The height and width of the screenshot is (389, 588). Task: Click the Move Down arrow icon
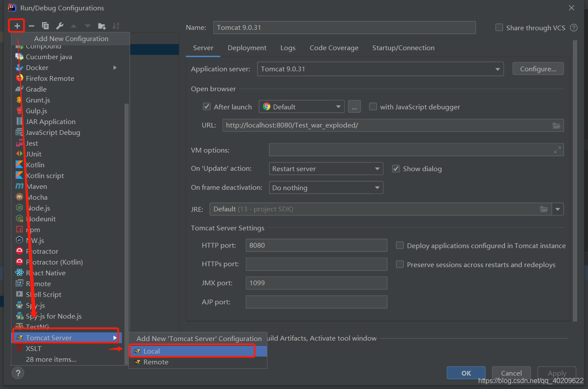coord(88,26)
